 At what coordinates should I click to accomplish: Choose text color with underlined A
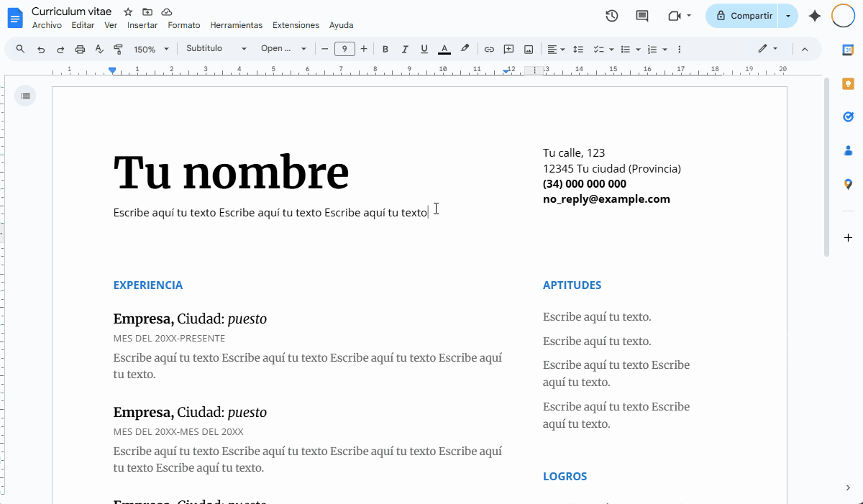coord(444,50)
